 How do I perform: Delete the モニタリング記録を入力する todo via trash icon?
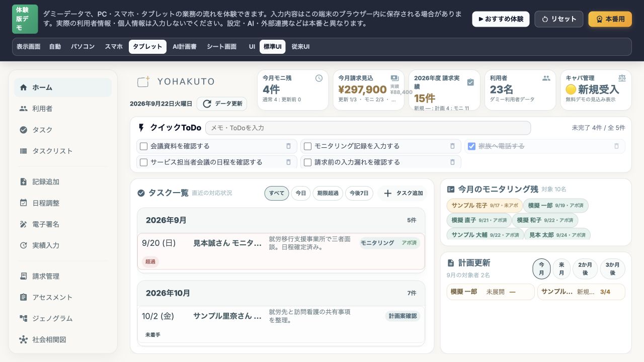(452, 146)
